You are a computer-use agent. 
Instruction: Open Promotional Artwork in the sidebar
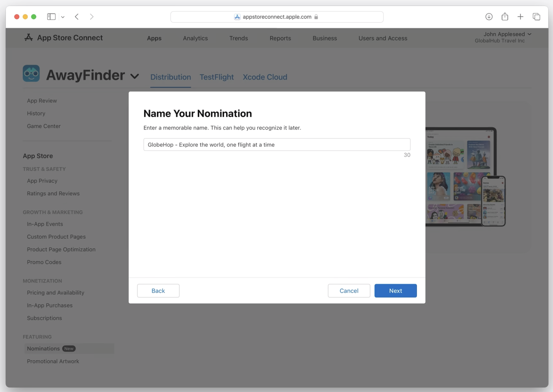(53, 361)
